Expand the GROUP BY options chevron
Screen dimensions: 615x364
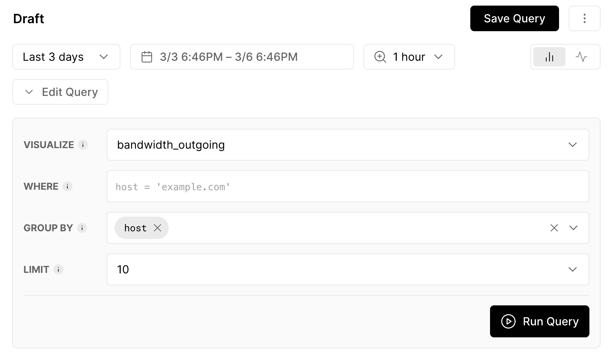[x=574, y=228]
